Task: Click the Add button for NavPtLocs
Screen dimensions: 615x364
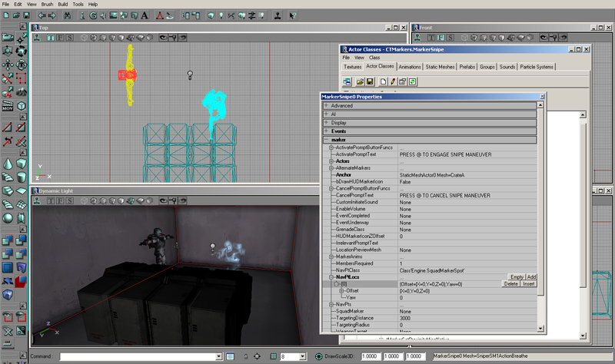Action: (531, 277)
